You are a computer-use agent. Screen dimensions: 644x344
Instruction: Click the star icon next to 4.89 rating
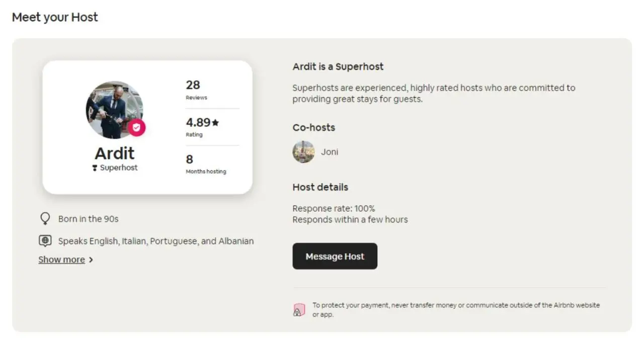pos(215,122)
